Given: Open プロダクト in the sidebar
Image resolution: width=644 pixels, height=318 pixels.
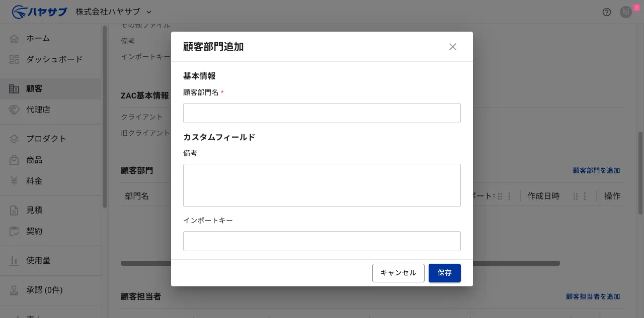Looking at the screenshot, I should pyautogui.click(x=50, y=139).
